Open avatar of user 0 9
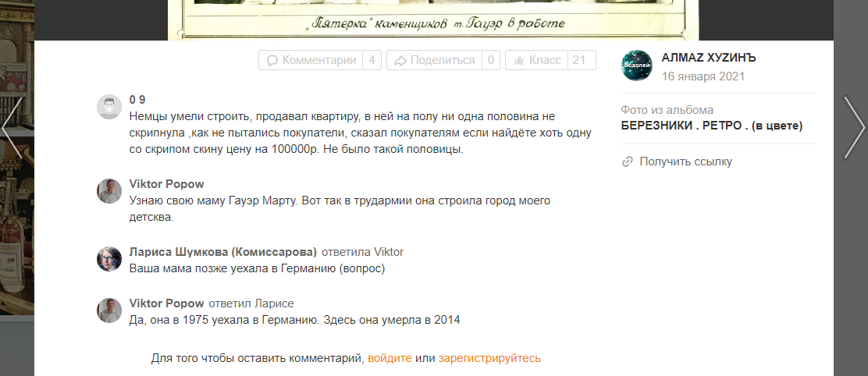Viewport: 868px width, 376px height. (x=109, y=107)
